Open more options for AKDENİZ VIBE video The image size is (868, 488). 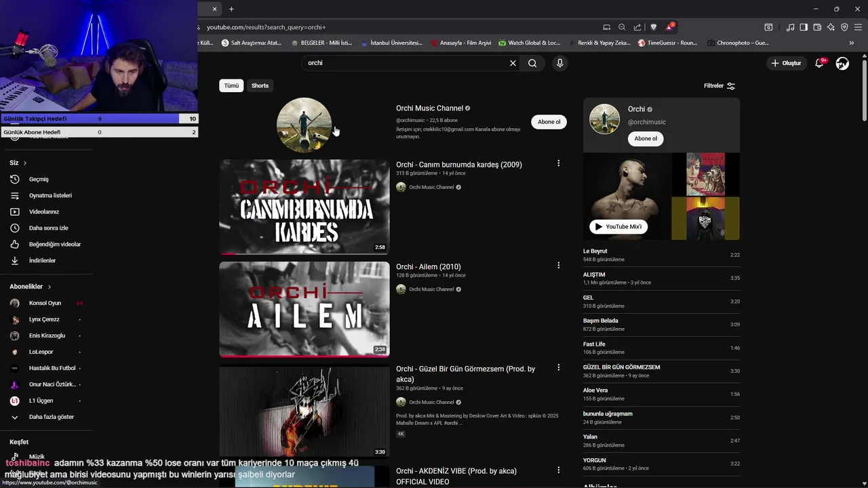pos(558,470)
